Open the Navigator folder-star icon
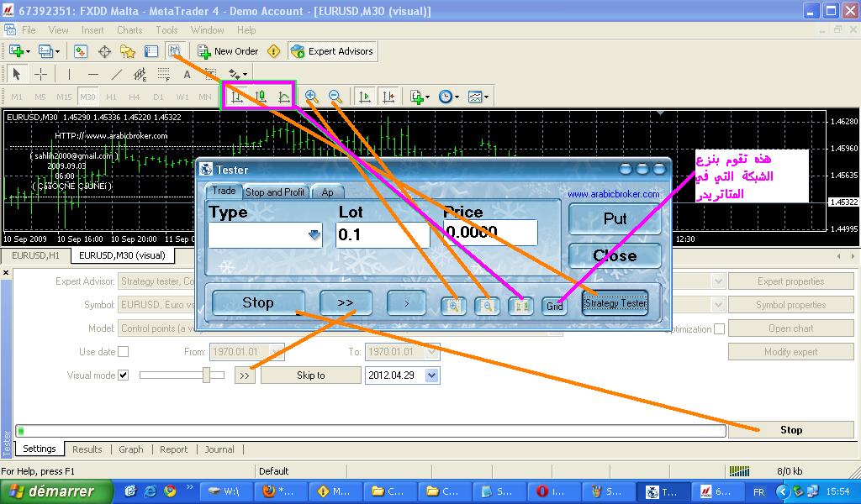The width and height of the screenshot is (861, 504). coord(128,51)
